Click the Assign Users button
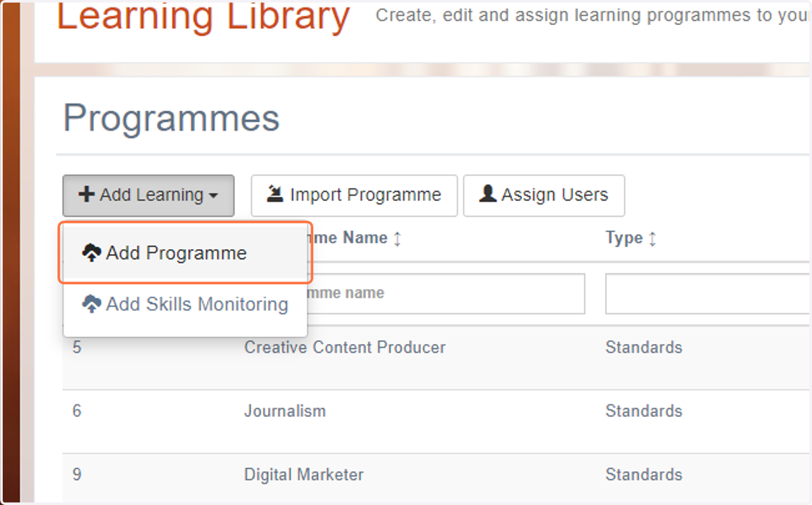The width and height of the screenshot is (812, 505). [x=543, y=196]
